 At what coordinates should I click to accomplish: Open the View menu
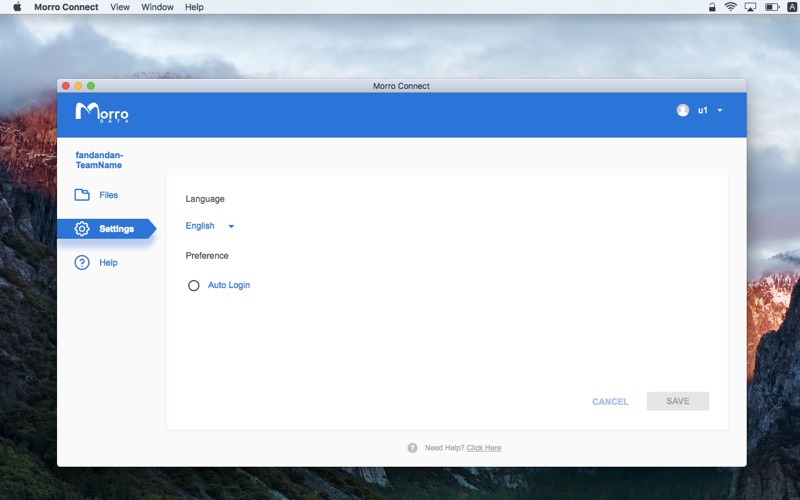point(120,7)
